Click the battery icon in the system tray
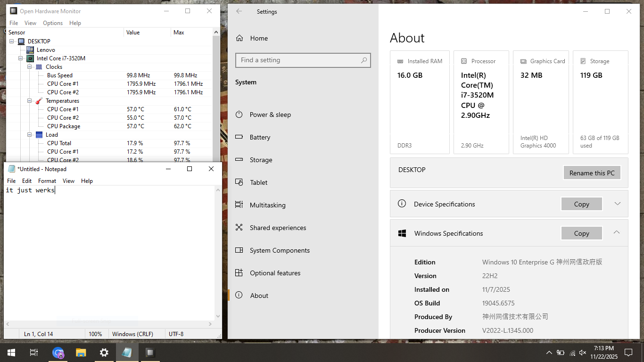The width and height of the screenshot is (644, 362). (561, 353)
